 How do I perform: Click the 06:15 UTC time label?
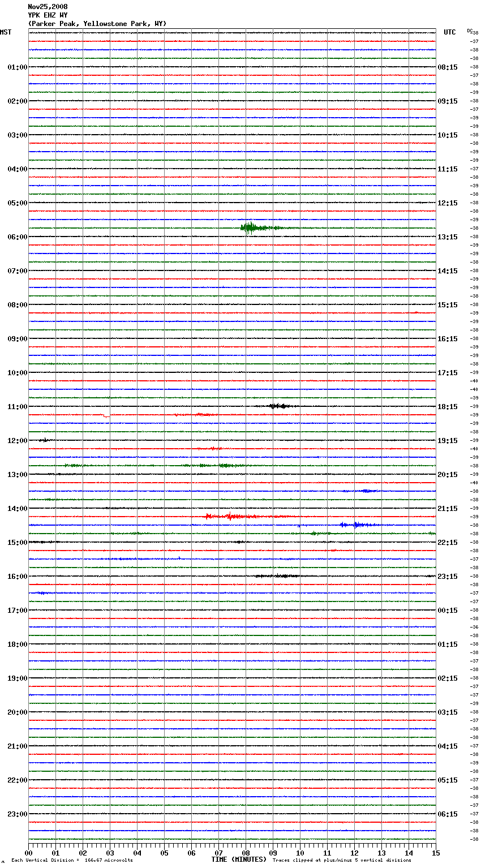tap(448, 814)
